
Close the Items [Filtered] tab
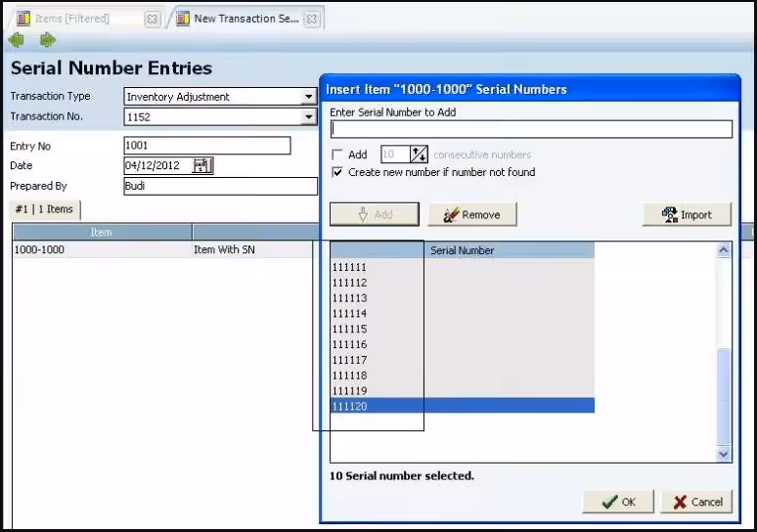click(152, 19)
